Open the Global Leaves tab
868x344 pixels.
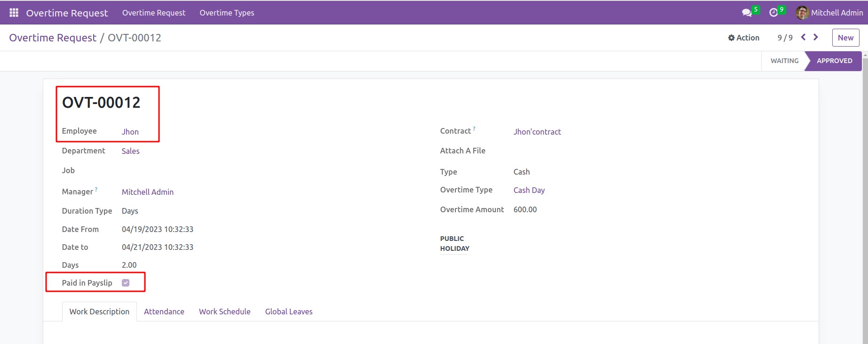click(288, 312)
